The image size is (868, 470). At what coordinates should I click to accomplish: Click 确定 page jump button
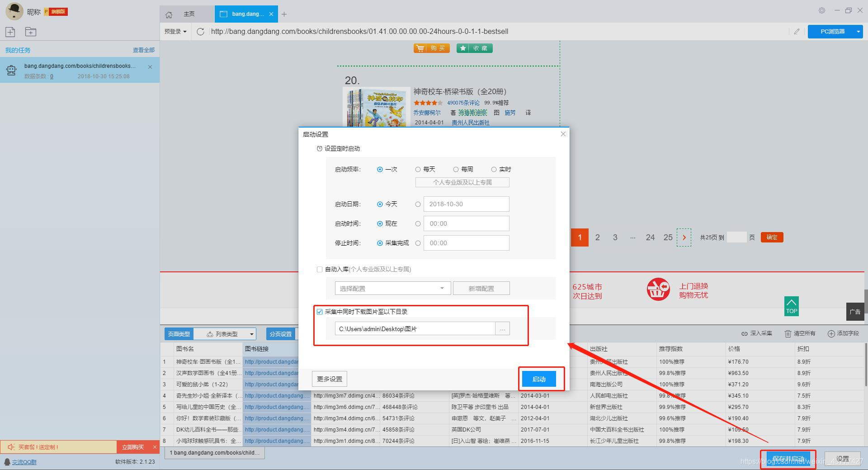point(772,237)
